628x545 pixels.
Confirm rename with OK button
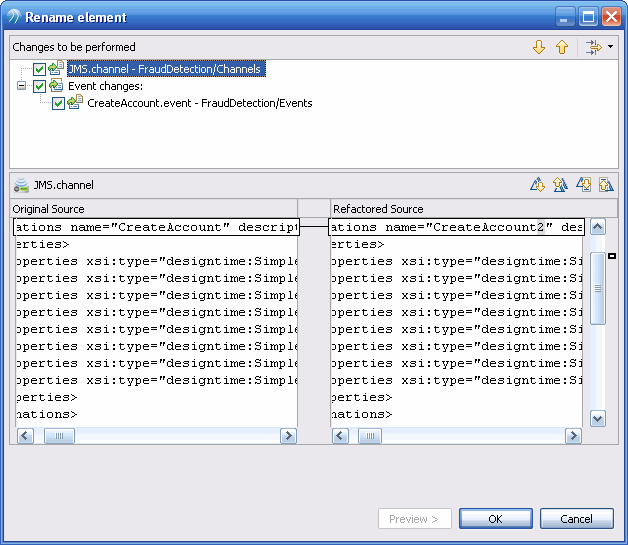point(496,519)
